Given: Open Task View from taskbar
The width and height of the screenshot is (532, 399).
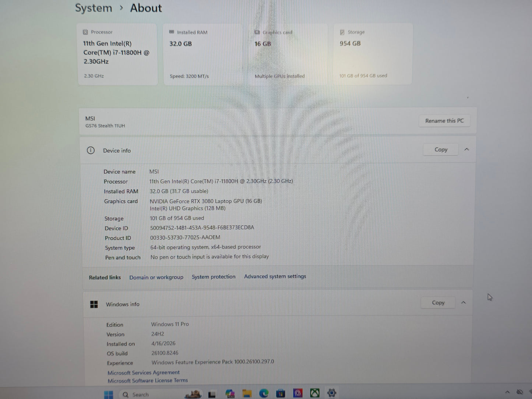Looking at the screenshot, I should [212, 394].
